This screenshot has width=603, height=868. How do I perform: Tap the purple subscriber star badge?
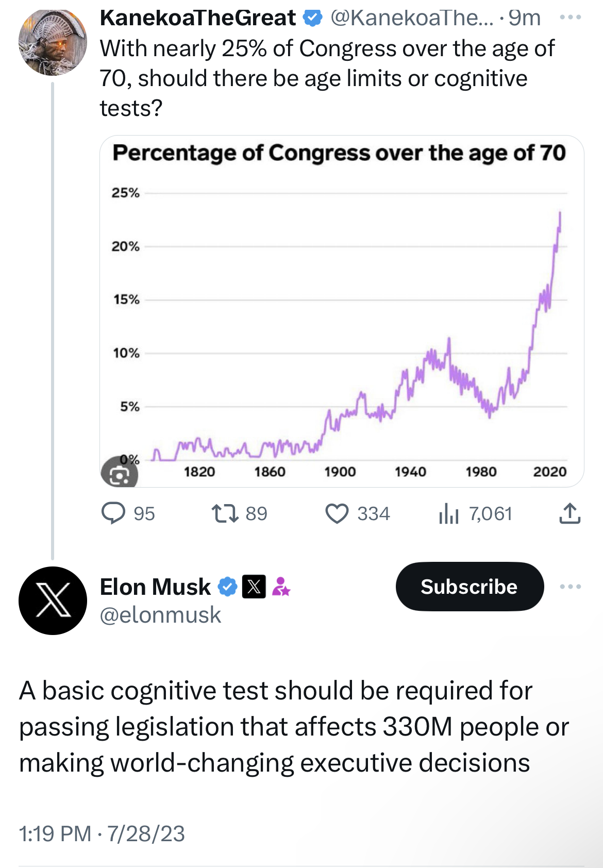[281, 587]
